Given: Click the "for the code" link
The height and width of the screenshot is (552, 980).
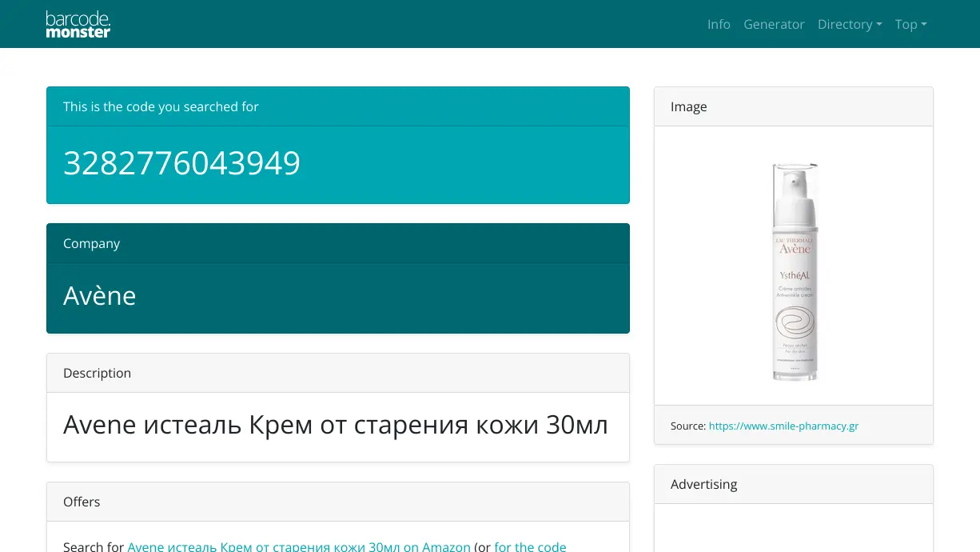Looking at the screenshot, I should [x=530, y=546].
